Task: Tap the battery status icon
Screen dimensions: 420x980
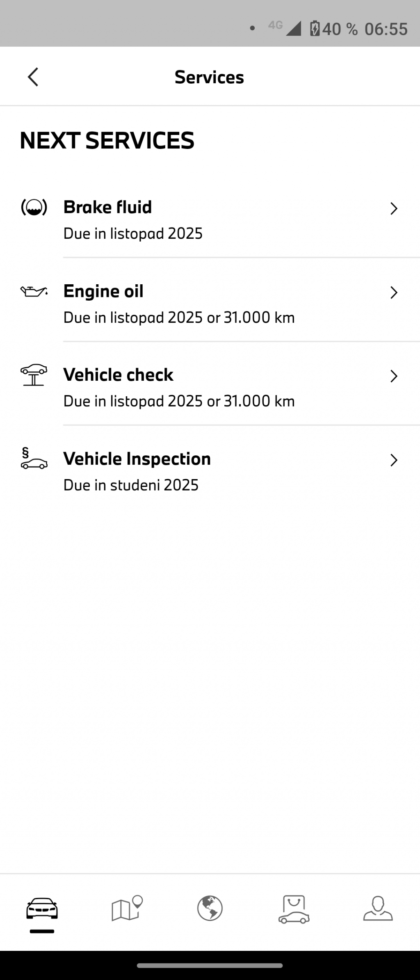Action: pyautogui.click(x=315, y=29)
